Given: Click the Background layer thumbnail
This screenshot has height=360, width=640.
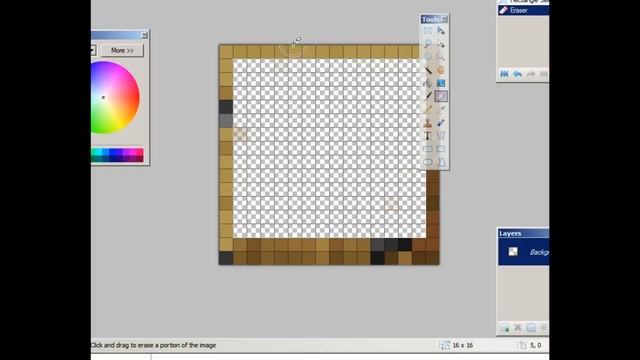Looking at the screenshot, I should point(513,251).
